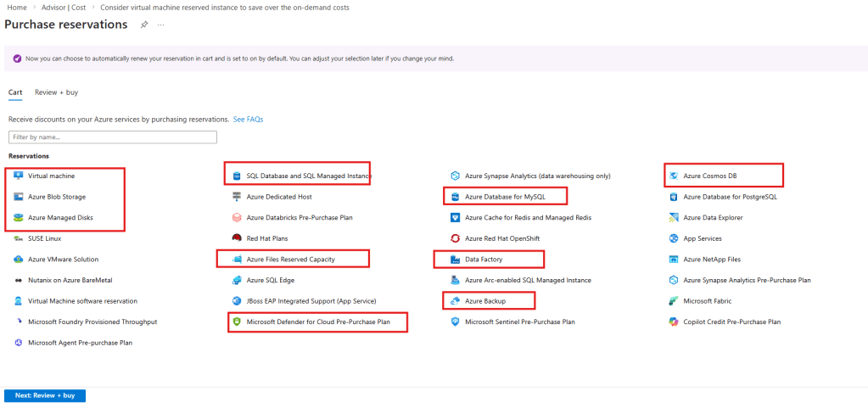This screenshot has height=408, width=868.
Task: Click the Red Hat Plans icon
Action: click(237, 238)
